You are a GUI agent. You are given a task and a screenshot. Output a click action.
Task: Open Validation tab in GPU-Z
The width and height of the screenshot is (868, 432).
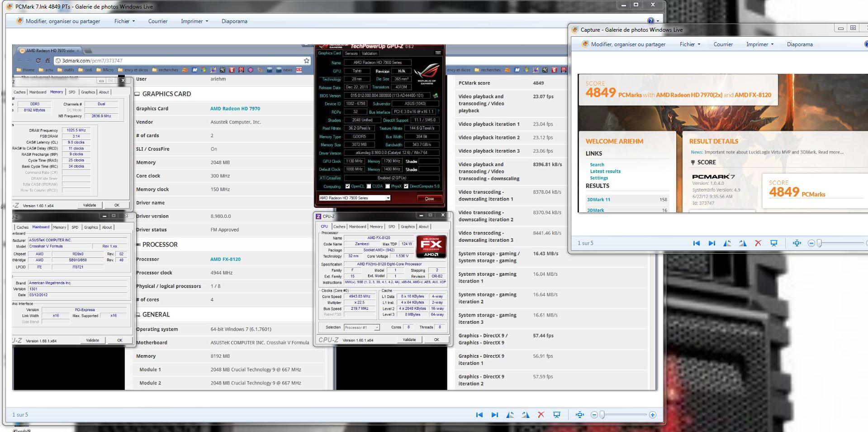[x=370, y=53]
